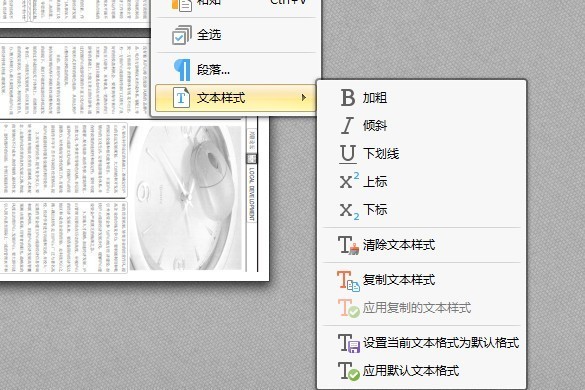The image size is (585, 390).
Task: Click 全选 in the context menu
Action: coord(209,35)
